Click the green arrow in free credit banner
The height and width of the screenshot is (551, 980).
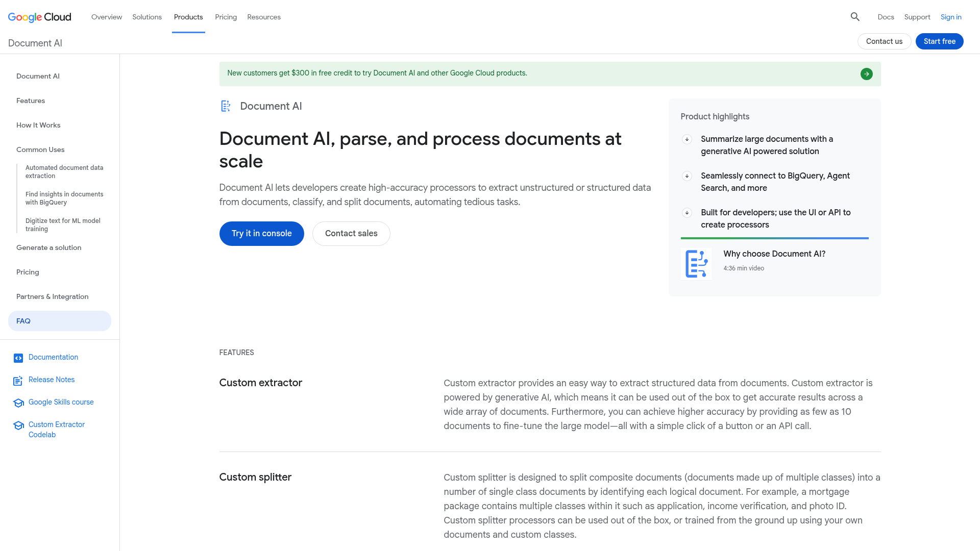tap(866, 74)
